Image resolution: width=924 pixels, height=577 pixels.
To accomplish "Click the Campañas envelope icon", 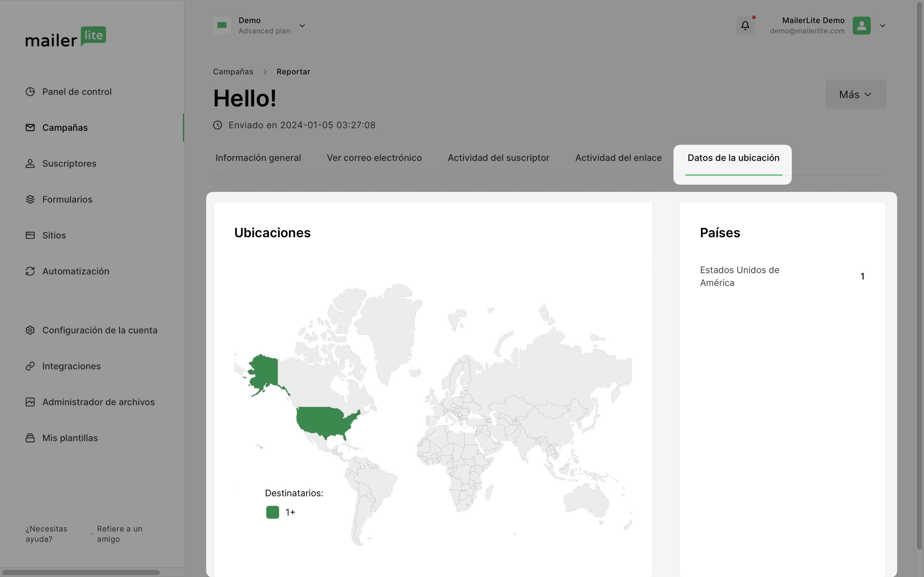I will click(x=30, y=128).
